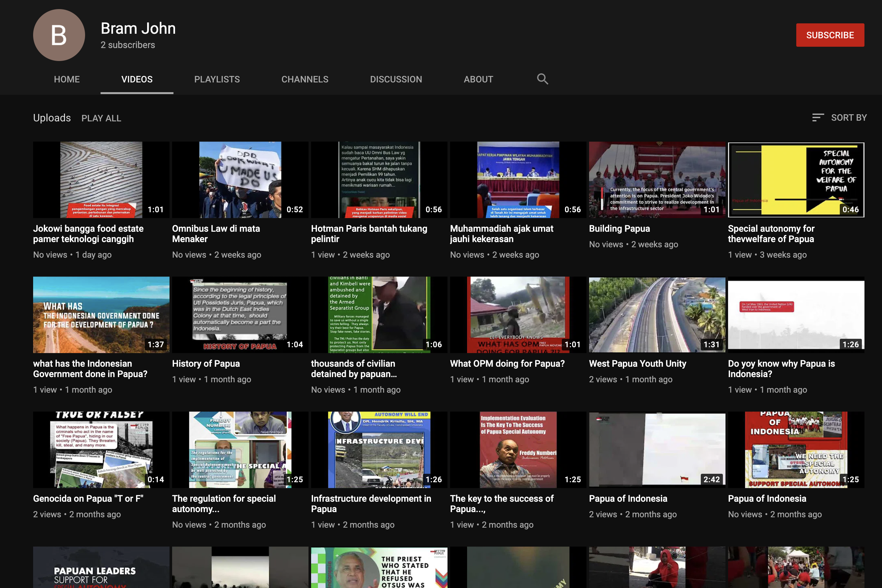Play the 2:42 Papua of Indonesia thumbnail
This screenshot has width=882, height=588.
tap(657, 450)
